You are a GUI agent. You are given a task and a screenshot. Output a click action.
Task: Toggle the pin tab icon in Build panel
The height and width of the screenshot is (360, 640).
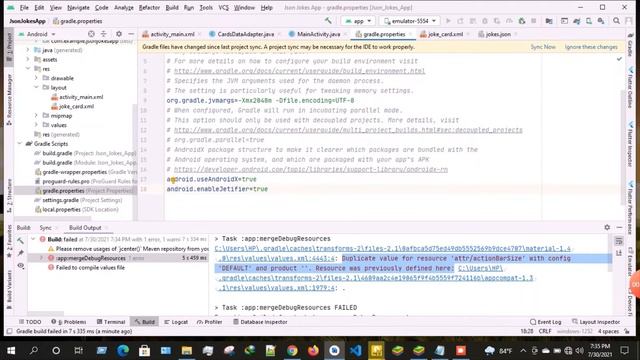[x=20, y=253]
